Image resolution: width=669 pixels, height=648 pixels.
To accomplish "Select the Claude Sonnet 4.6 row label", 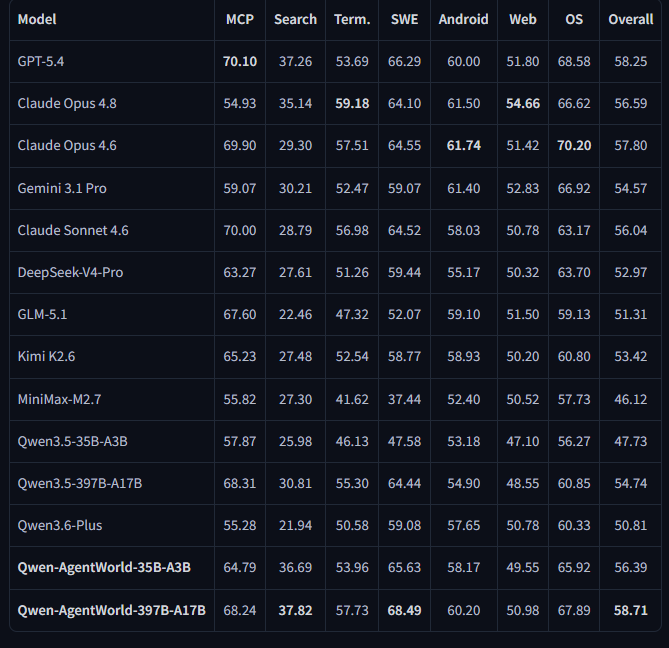I will tap(73, 230).
